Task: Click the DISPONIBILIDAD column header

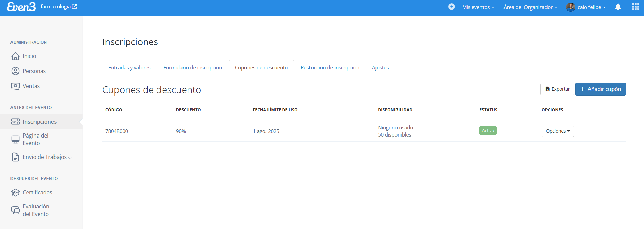Action: click(x=395, y=110)
